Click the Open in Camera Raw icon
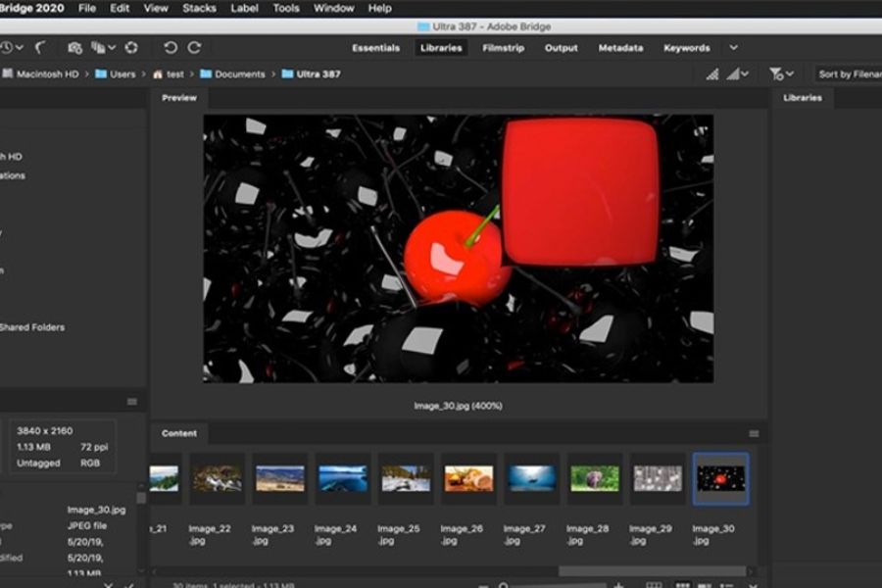882x588 pixels. (x=130, y=47)
